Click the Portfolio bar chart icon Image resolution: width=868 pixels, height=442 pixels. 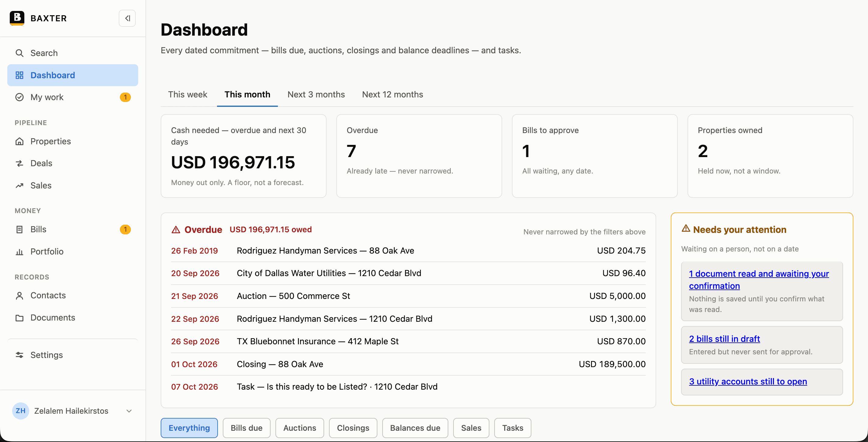(x=19, y=251)
